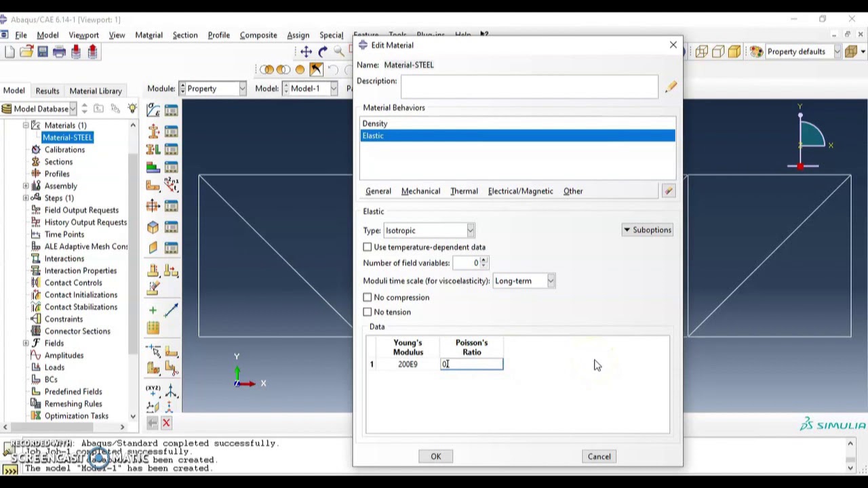Select the Rotate View tool

pyautogui.click(x=323, y=52)
